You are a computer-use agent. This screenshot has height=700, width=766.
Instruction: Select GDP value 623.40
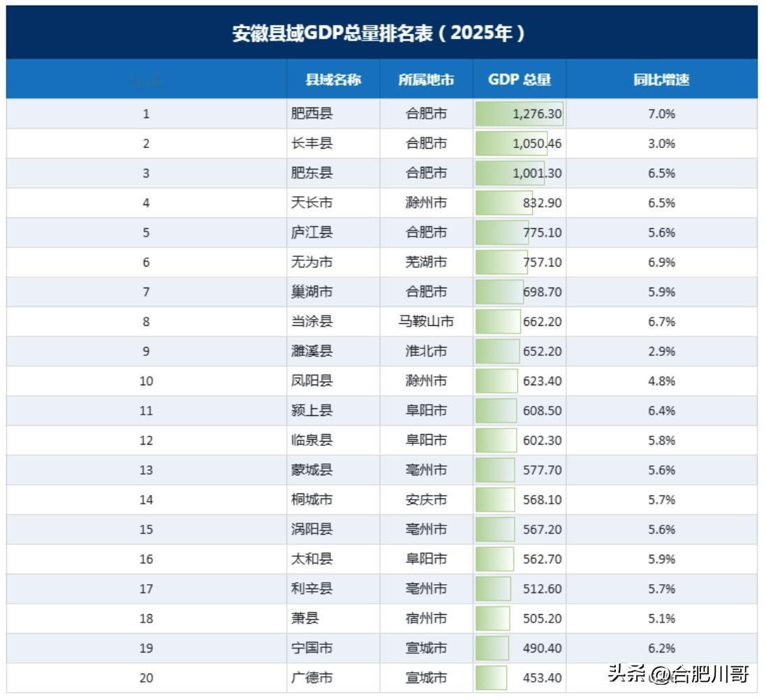click(543, 381)
